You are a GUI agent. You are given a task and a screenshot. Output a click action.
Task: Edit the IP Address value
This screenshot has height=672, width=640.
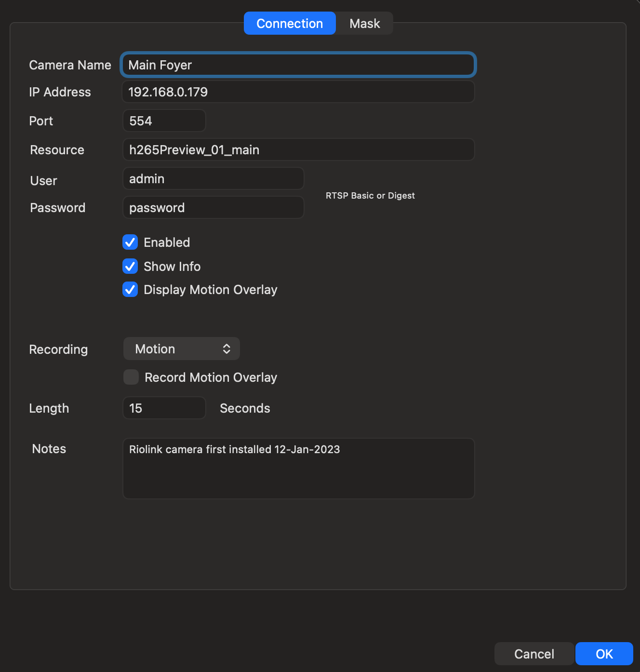pos(298,92)
